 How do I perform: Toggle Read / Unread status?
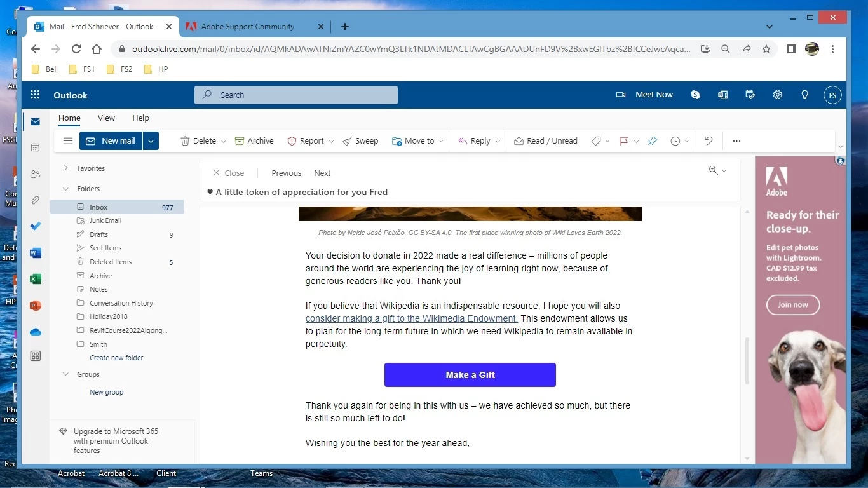tap(545, 141)
